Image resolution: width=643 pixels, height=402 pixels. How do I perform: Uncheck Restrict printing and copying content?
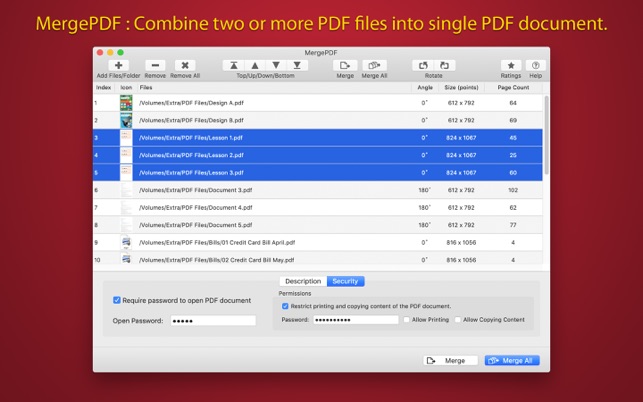pos(285,306)
